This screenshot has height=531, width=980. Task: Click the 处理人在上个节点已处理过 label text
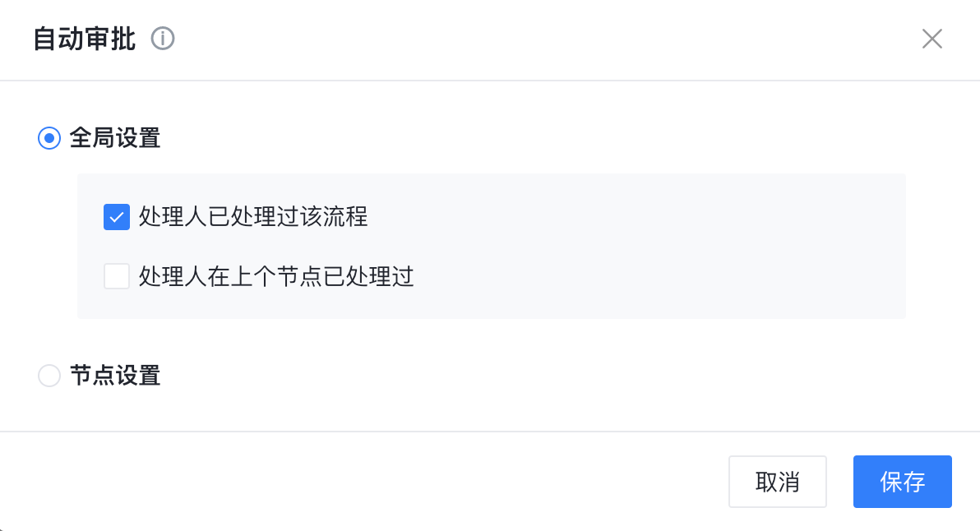click(x=276, y=276)
